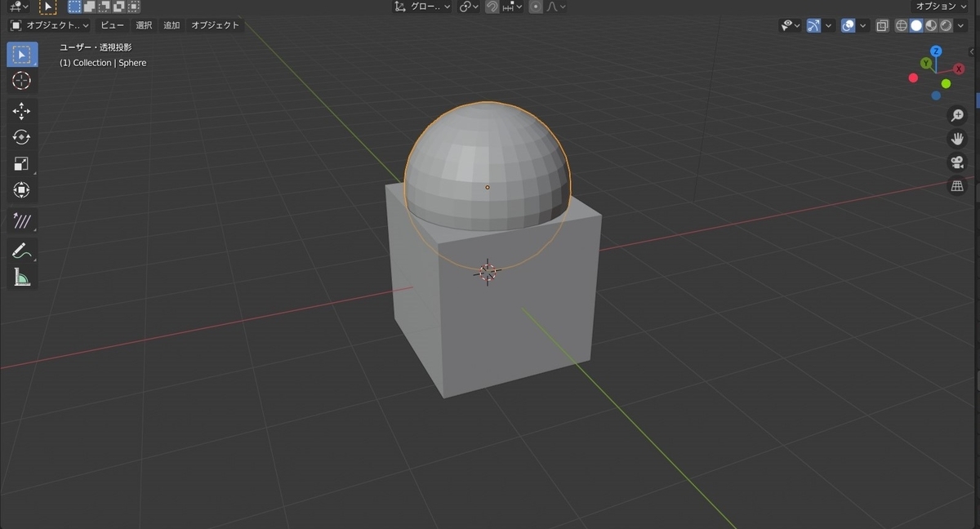Toggle snapping magnet button
This screenshot has width=980, height=529.
point(492,7)
